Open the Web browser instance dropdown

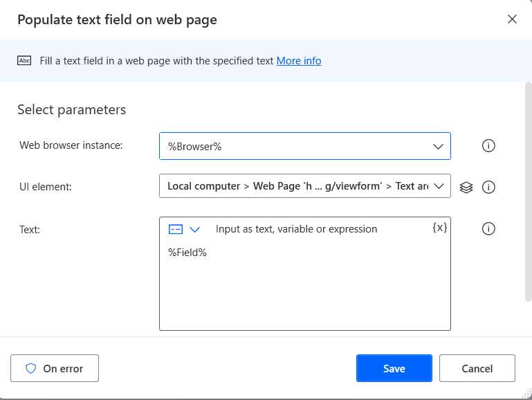[304, 146]
